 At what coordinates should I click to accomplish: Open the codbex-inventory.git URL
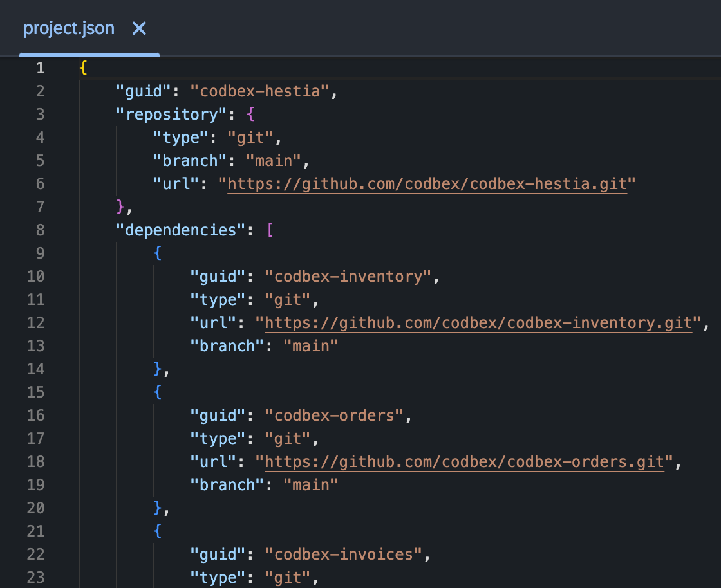[479, 323]
